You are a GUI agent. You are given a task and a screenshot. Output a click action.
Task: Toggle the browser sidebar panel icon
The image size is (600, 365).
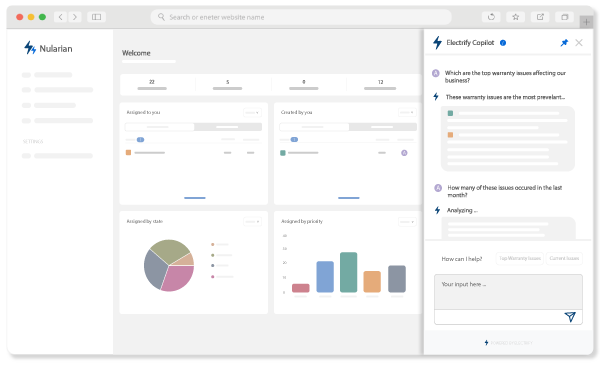[96, 17]
